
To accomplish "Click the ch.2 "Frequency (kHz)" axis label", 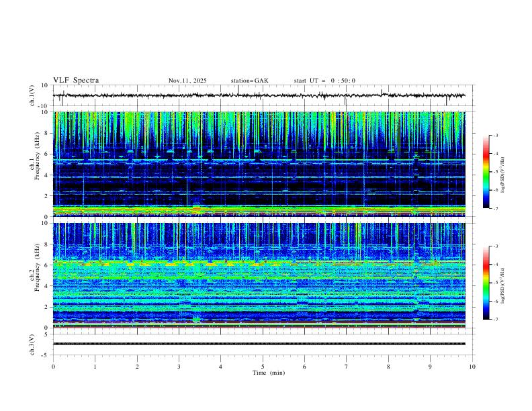I will (x=37, y=267).
